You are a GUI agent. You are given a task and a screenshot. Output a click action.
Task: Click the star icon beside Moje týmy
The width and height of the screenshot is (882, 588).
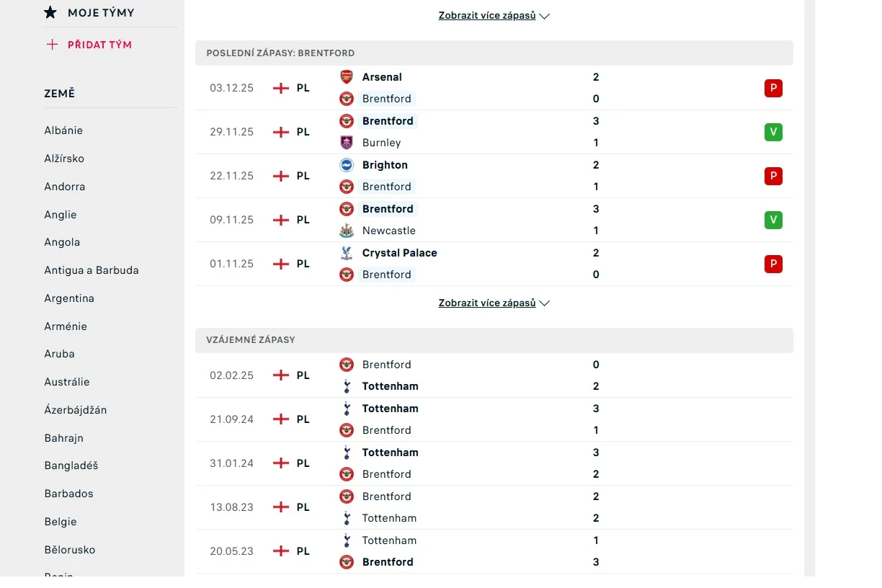(x=50, y=13)
